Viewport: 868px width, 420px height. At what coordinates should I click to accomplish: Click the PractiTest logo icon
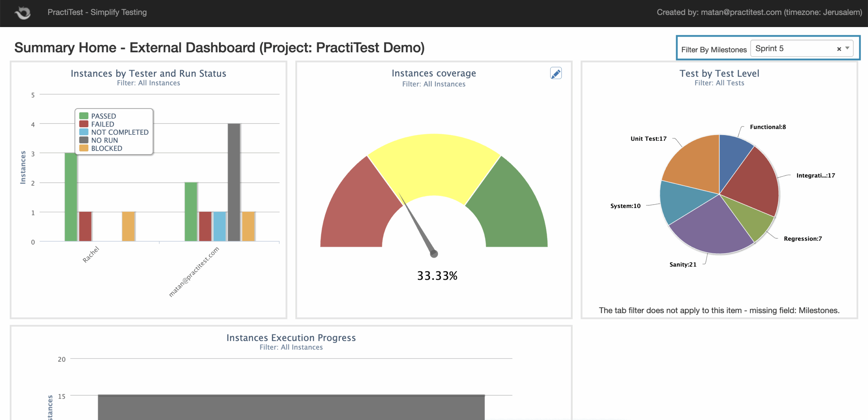pyautogui.click(x=23, y=13)
